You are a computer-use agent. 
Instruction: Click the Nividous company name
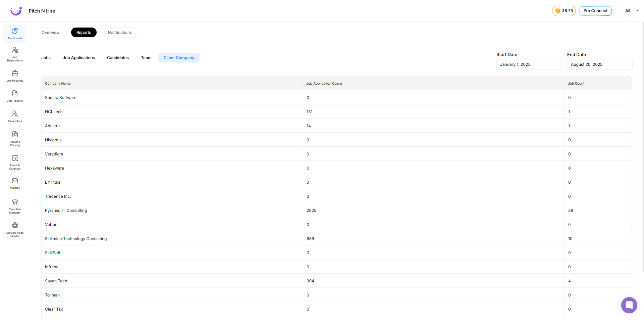click(x=53, y=140)
